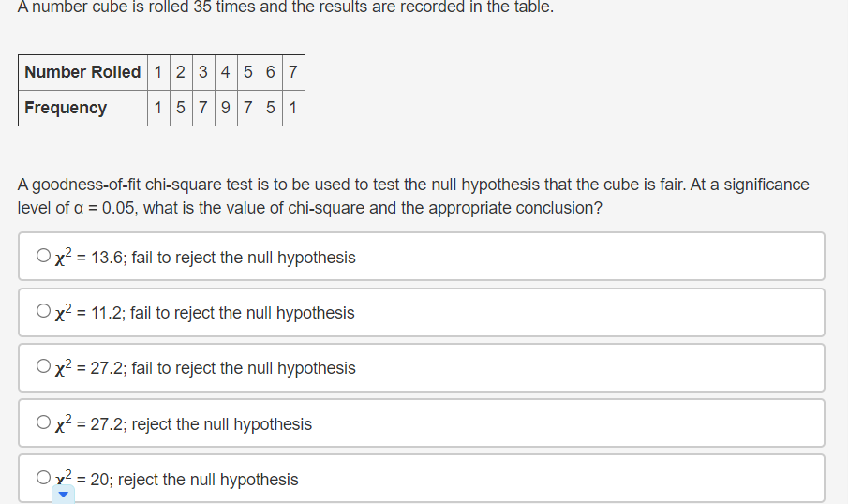Select the χ² = 20 radio button
The height and width of the screenshot is (504, 848).
(43, 477)
